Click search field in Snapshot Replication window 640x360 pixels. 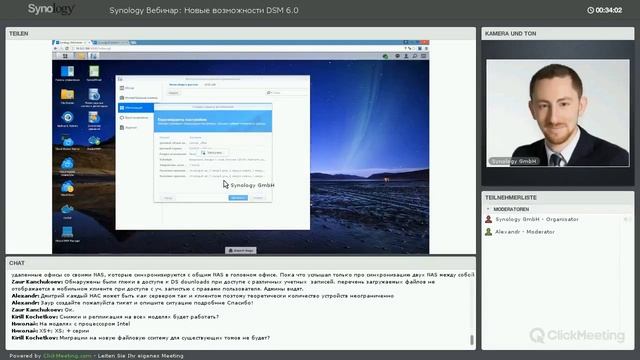(287, 93)
